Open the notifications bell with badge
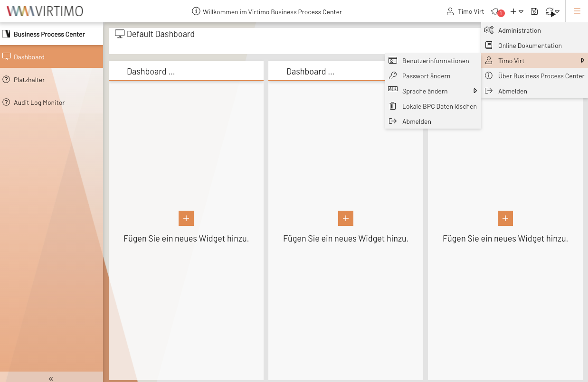 (496, 12)
